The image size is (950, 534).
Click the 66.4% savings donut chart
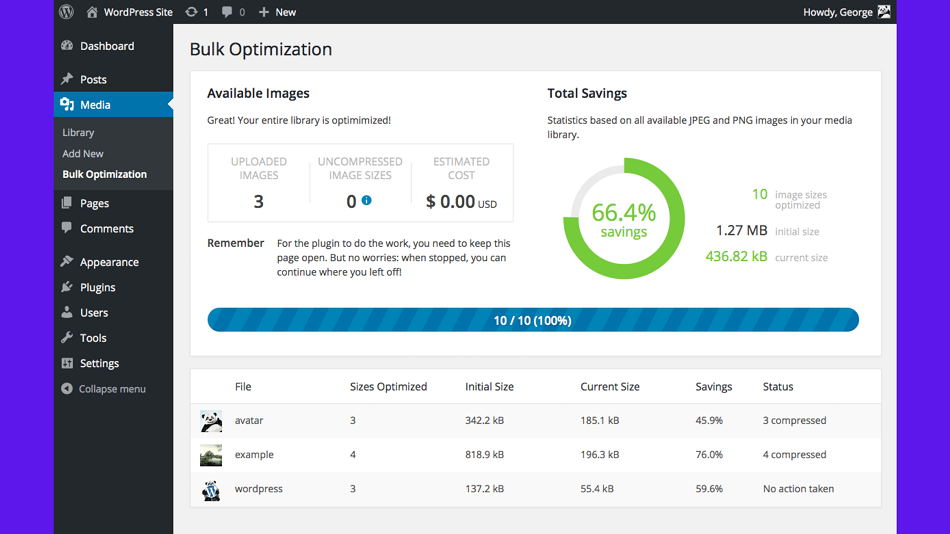[x=624, y=219]
